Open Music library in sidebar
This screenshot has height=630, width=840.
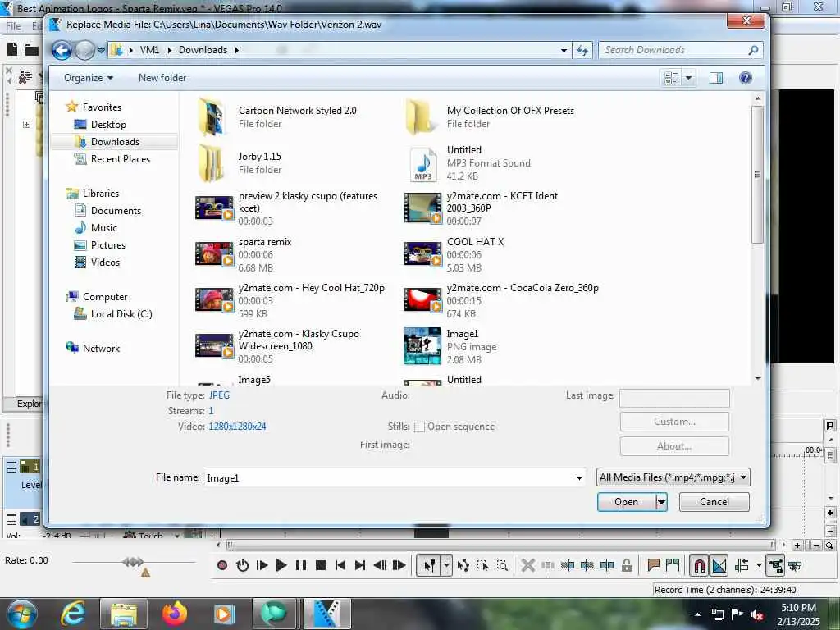click(104, 228)
